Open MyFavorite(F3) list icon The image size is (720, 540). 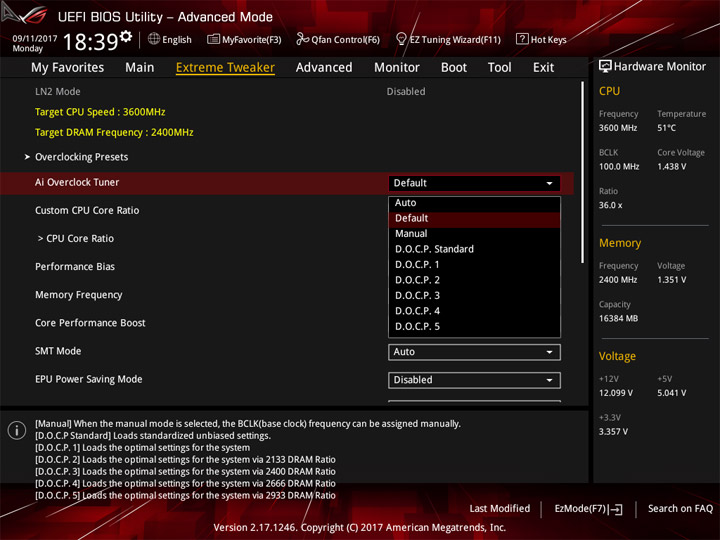pos(213,39)
